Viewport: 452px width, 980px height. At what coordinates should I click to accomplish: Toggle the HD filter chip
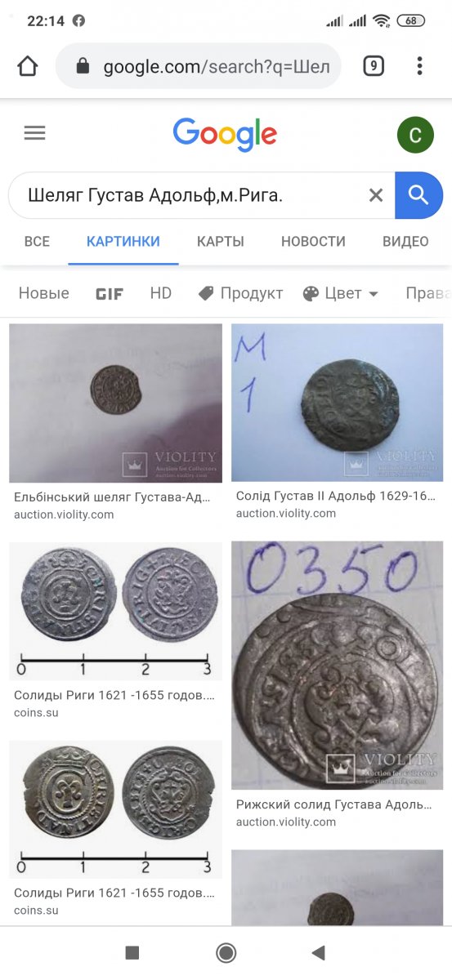pos(161,293)
